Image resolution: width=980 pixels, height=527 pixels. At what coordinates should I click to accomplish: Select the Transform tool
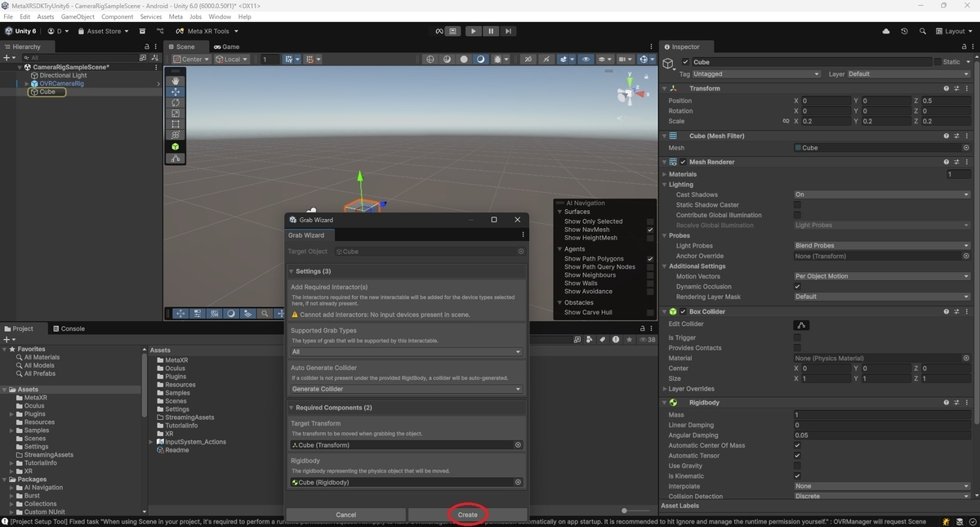click(176, 136)
